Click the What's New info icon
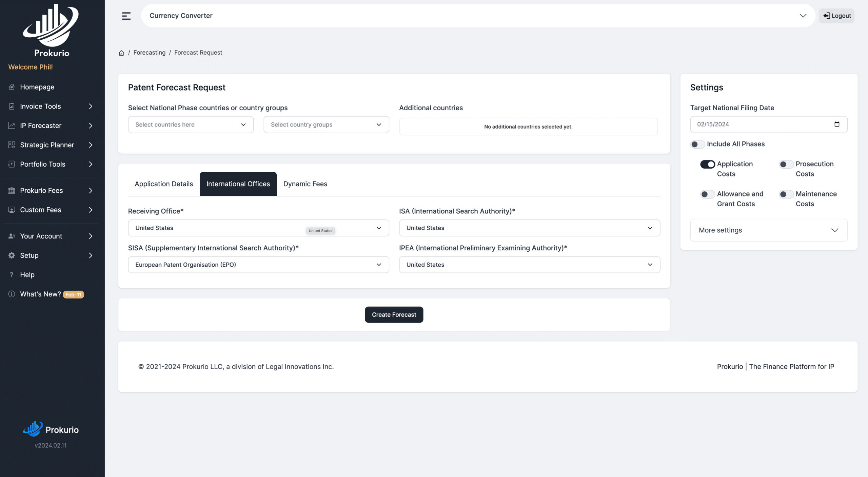868x477 pixels. point(12,294)
